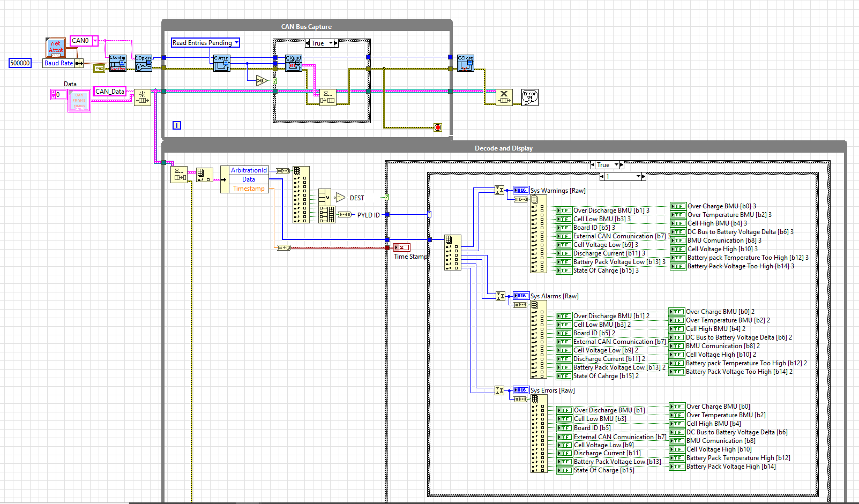The height and width of the screenshot is (504, 859).
Task: Click the CAN Bus Capture frame title
Action: [307, 27]
